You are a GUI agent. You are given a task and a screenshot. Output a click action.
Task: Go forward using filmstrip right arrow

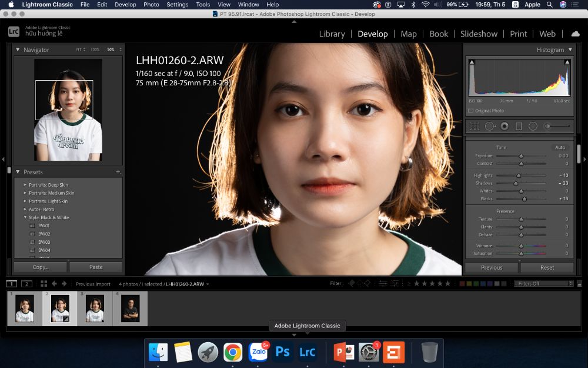click(x=64, y=284)
